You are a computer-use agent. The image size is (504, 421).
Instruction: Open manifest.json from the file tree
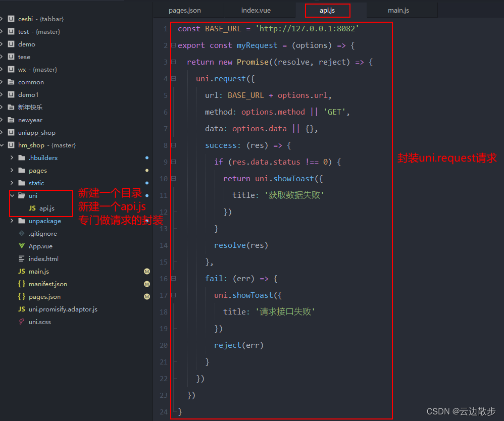tap(48, 284)
